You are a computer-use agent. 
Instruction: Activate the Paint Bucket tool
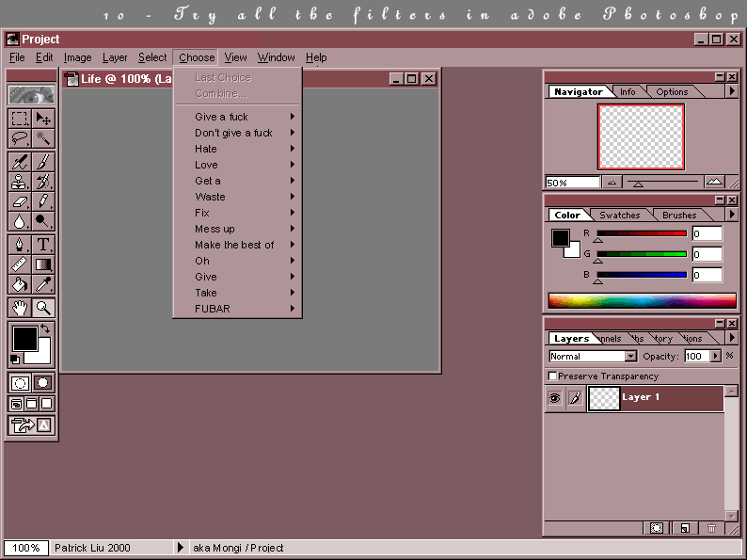pos(19,283)
